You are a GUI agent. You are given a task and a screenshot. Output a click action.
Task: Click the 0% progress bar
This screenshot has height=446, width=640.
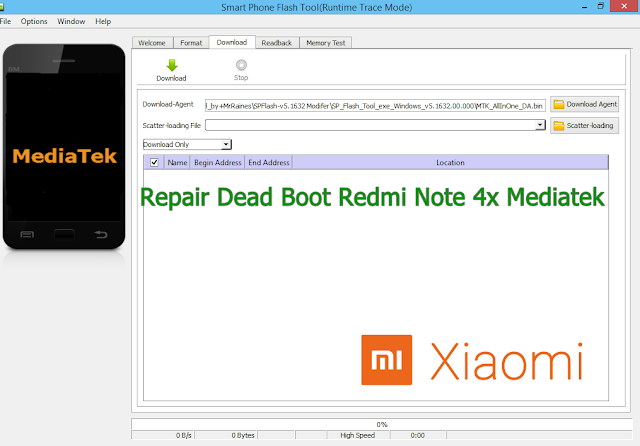pos(382,424)
